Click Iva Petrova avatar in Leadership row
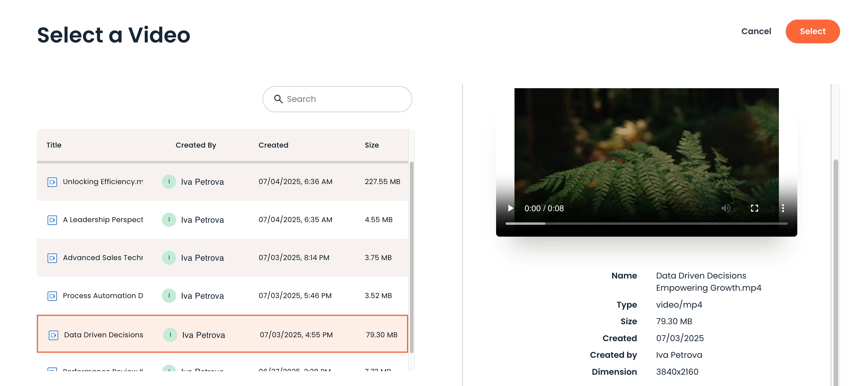868x386 pixels. click(x=169, y=220)
